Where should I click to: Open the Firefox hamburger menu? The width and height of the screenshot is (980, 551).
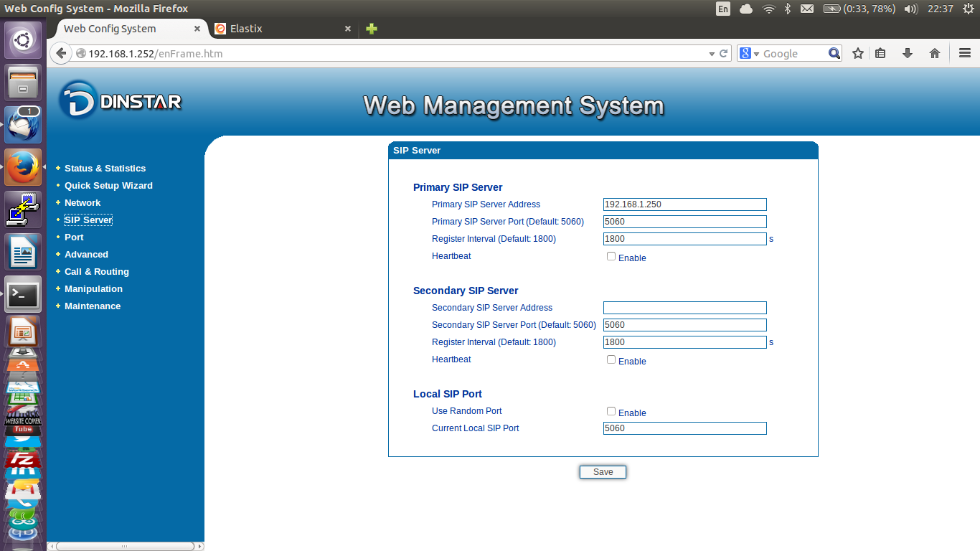pyautogui.click(x=965, y=53)
